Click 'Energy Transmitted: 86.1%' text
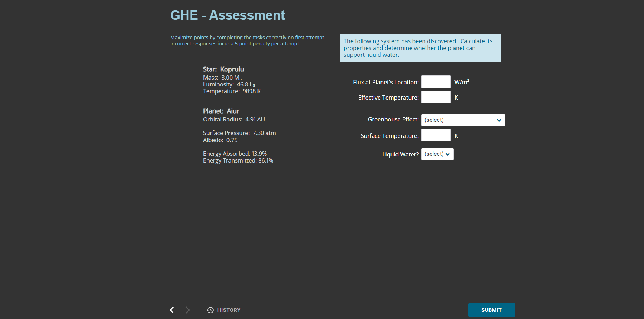 pos(238,161)
